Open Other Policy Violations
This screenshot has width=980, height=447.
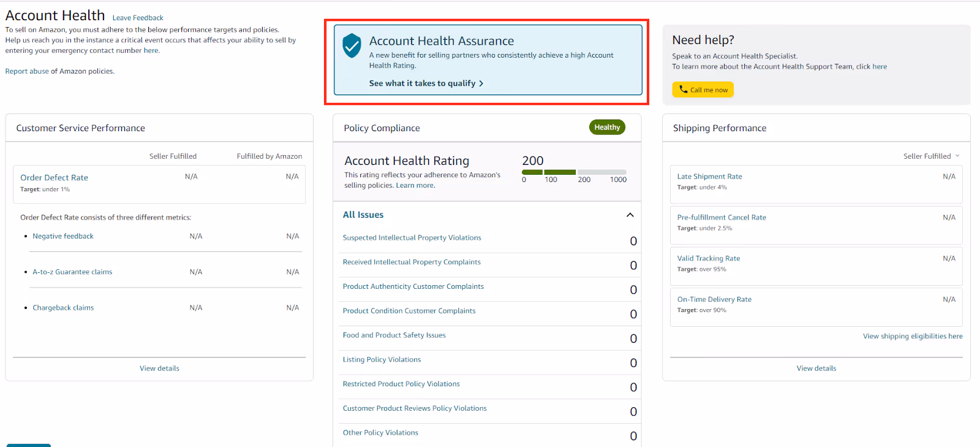(380, 433)
